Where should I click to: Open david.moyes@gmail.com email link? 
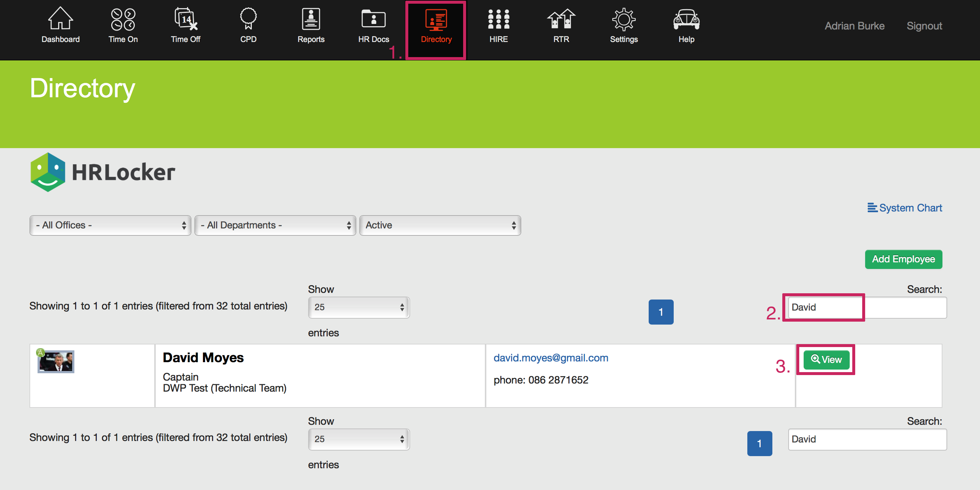click(x=550, y=358)
